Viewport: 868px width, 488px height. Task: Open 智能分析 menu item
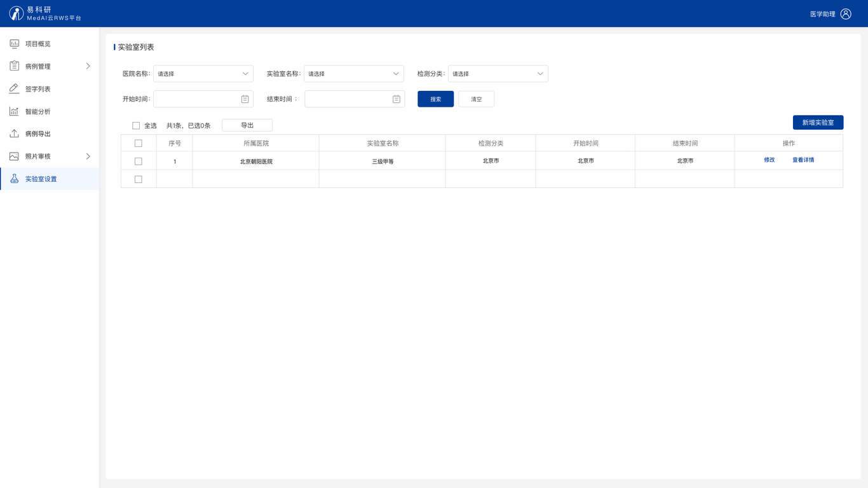[x=50, y=111]
